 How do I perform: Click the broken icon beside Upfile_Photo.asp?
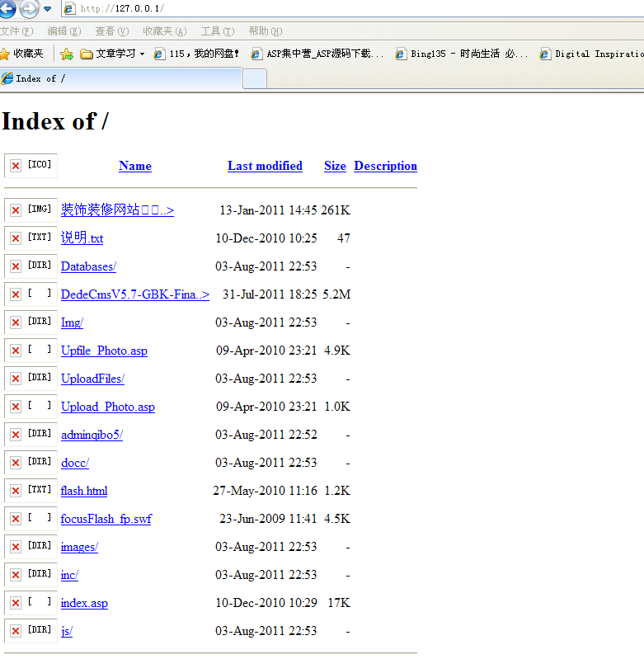31,350
